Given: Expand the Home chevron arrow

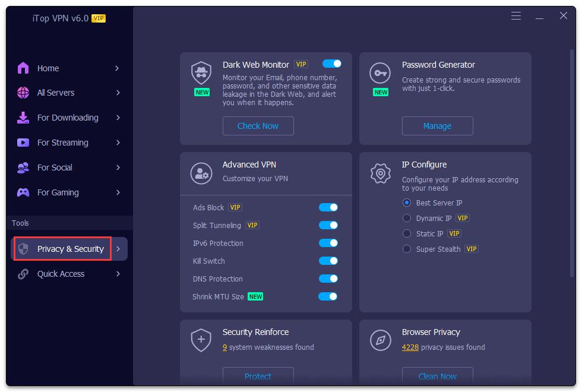Looking at the screenshot, I should coord(118,68).
